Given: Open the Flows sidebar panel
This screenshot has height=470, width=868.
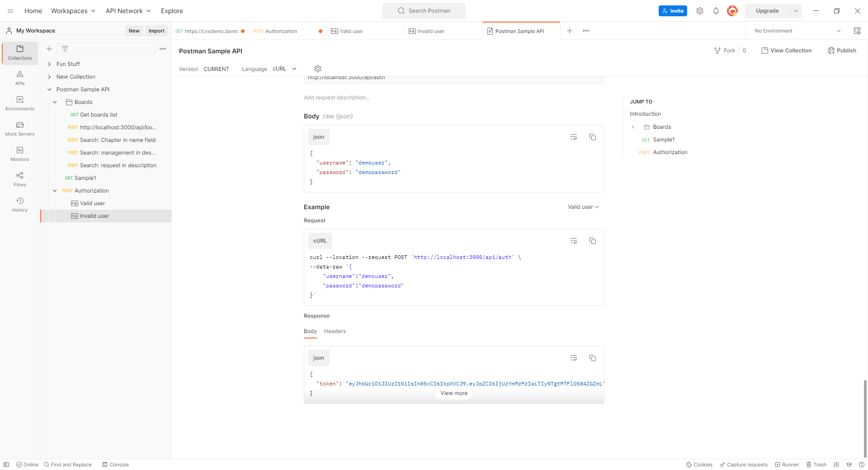Looking at the screenshot, I should [20, 179].
